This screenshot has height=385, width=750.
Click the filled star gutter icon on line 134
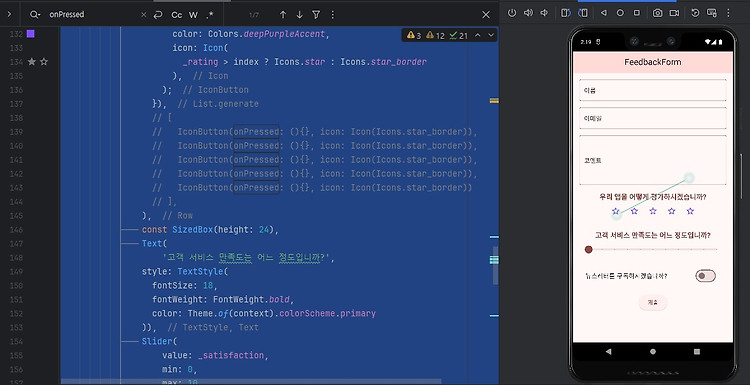(32, 62)
